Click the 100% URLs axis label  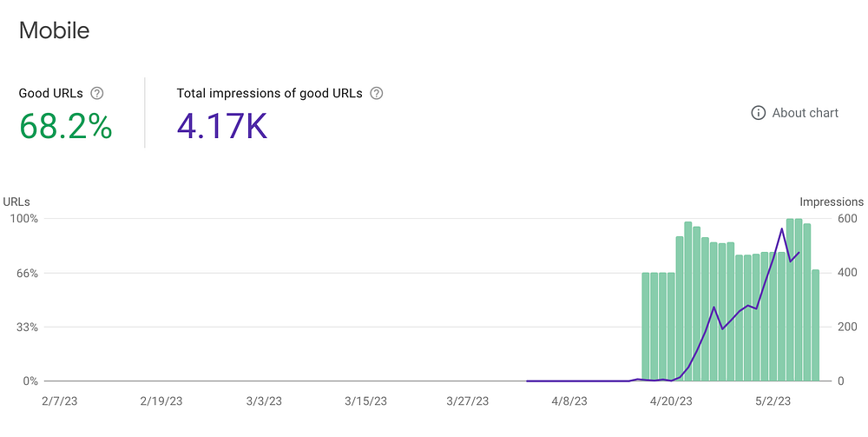pyautogui.click(x=24, y=219)
